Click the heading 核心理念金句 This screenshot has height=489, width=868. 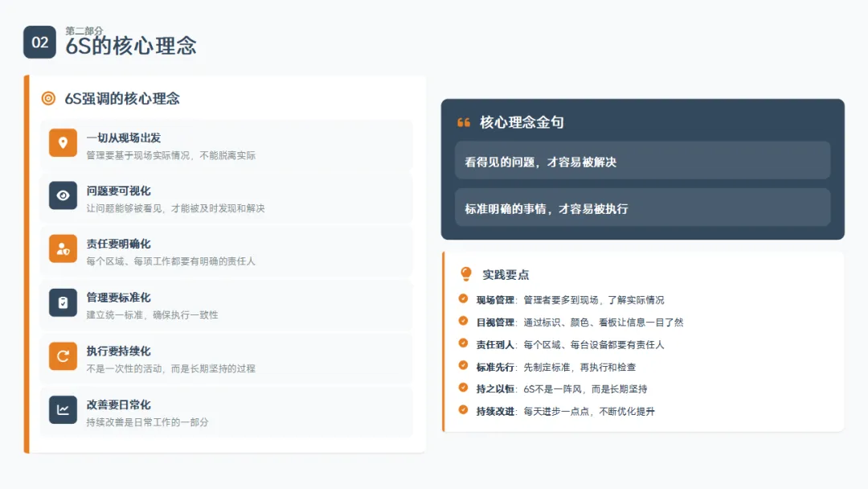522,122
